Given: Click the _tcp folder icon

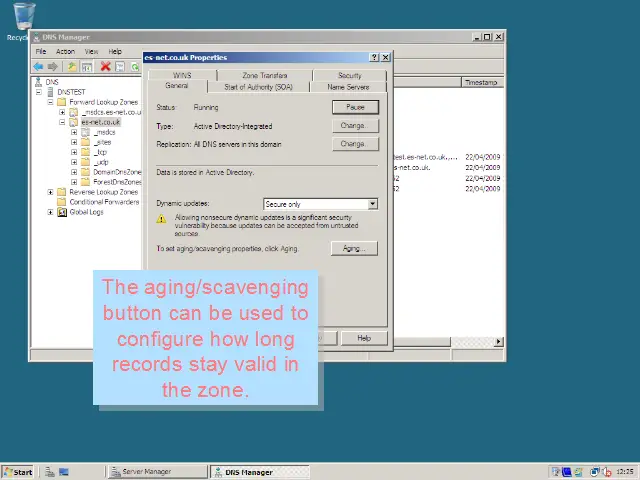Looking at the screenshot, I should point(85,152).
